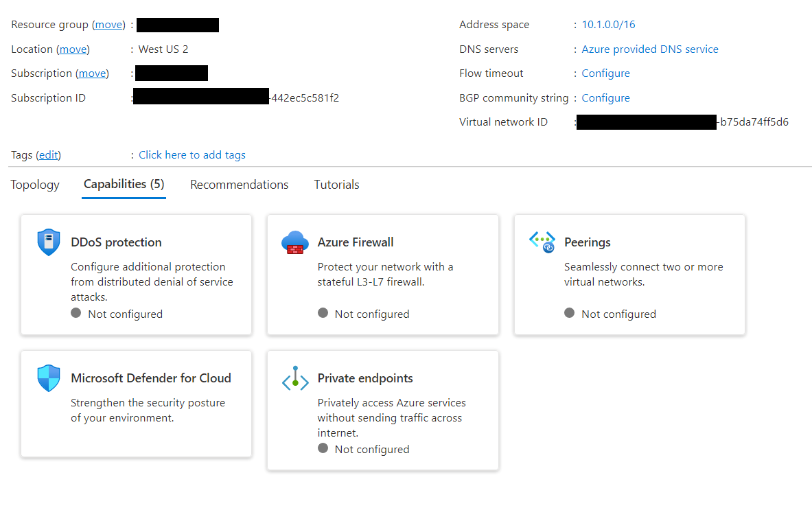Screen dimensions: 812x508
Task: Select the Capabilities (5) tab
Action: coord(124,185)
